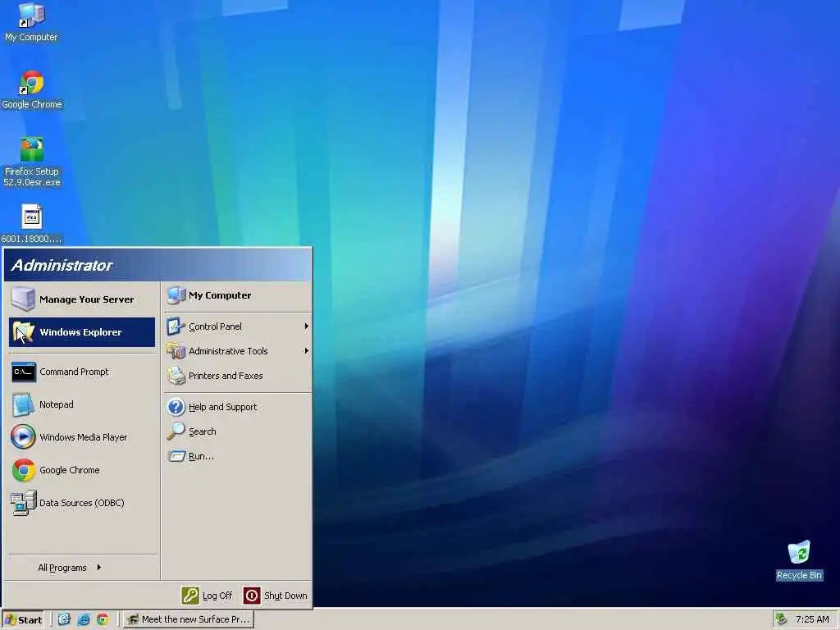
Task: Click the Data Sources (ODBC) icon
Action: point(24,503)
